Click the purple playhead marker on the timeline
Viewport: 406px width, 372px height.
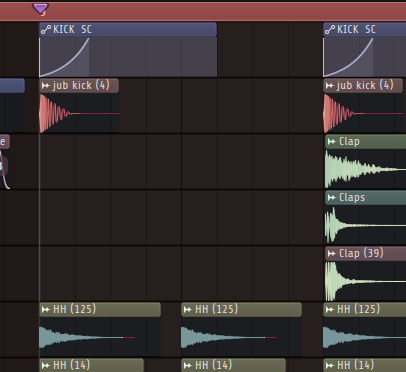point(41,8)
